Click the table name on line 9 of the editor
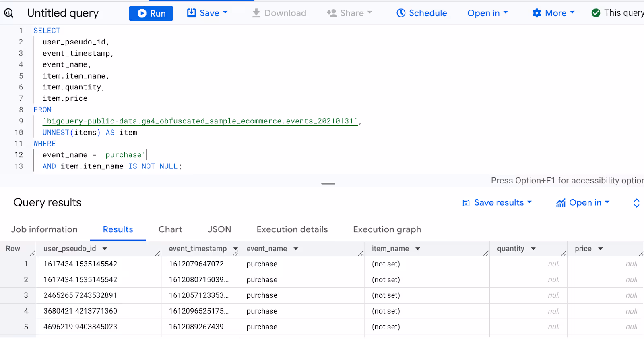644x339 pixels. (200, 121)
